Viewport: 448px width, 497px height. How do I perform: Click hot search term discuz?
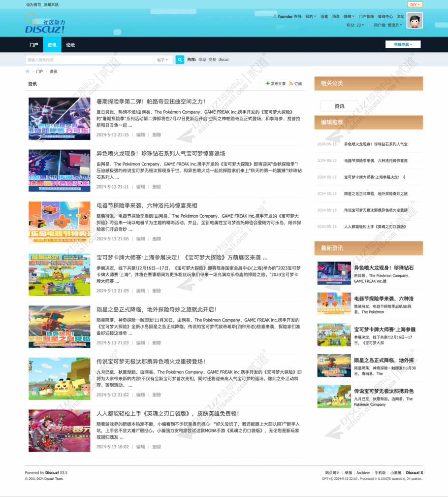(224, 60)
